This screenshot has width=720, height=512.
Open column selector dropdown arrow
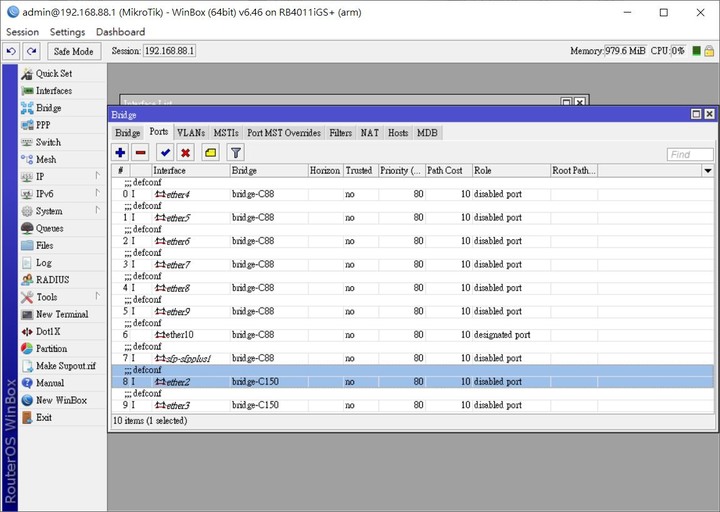point(708,171)
